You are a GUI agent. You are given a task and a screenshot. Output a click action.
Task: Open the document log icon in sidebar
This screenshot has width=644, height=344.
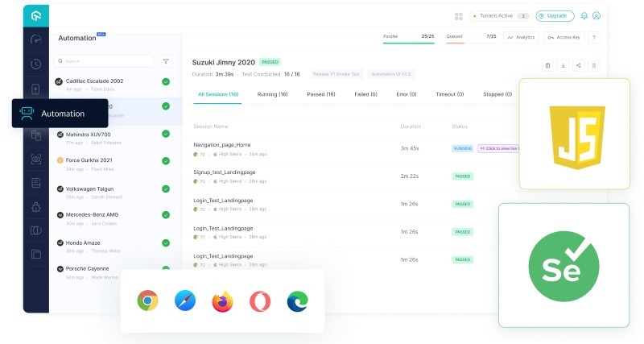click(36, 183)
